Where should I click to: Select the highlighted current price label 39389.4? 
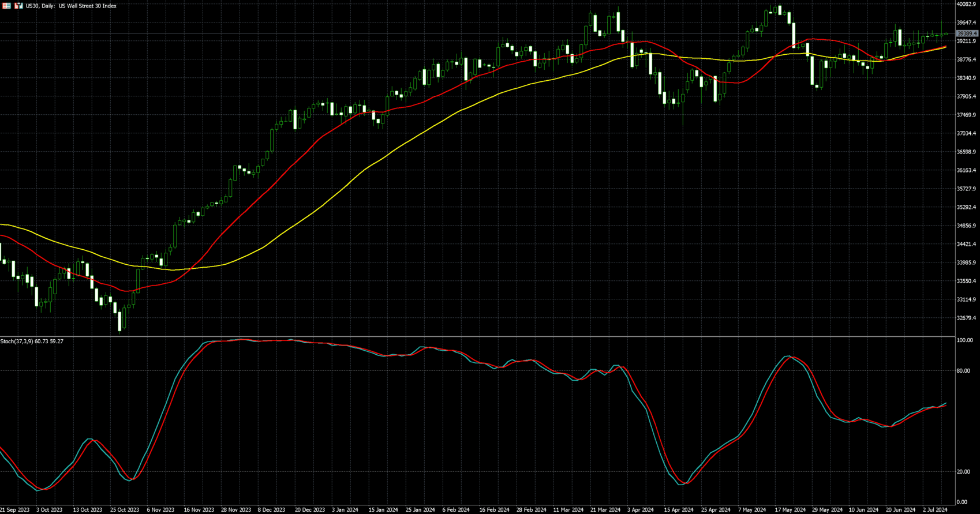(x=967, y=33)
